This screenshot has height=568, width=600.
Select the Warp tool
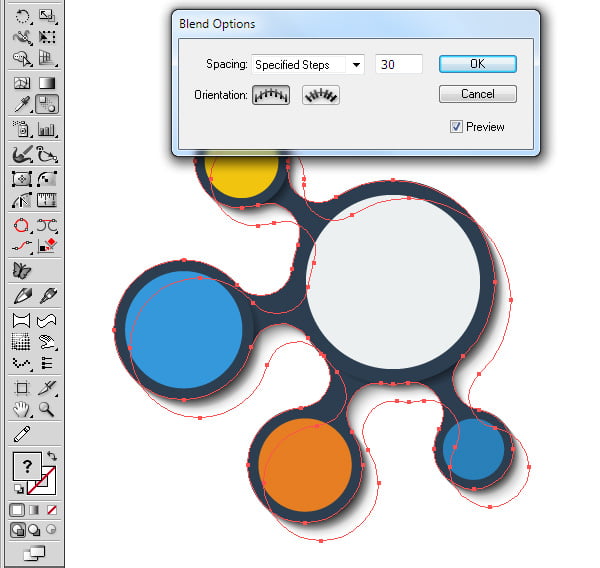pyautogui.click(x=22, y=37)
